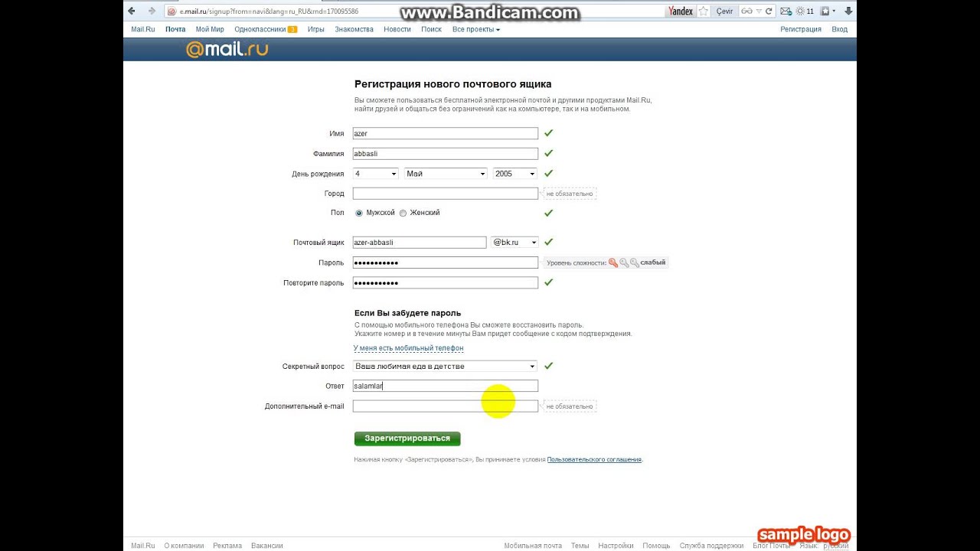Click the Почтовый ящик username field
This screenshot has width=980, height=551.
(419, 243)
